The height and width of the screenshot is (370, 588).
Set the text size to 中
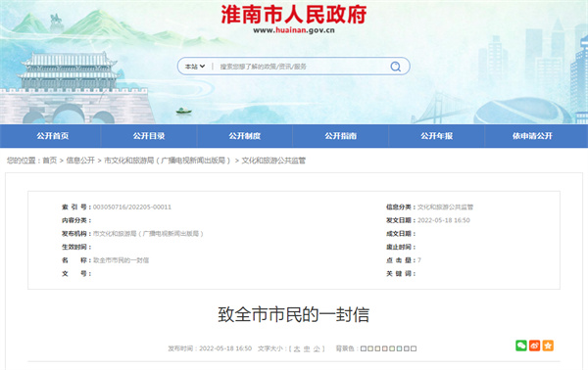pos(307,348)
